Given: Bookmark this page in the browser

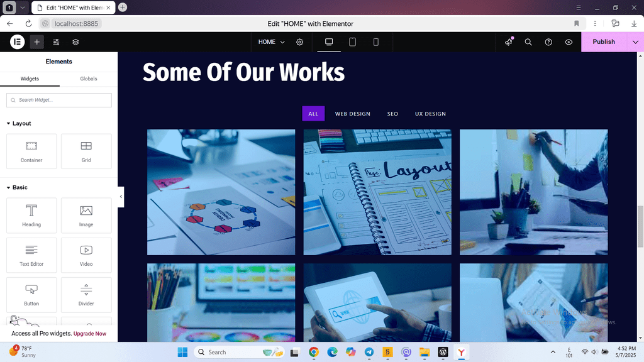Looking at the screenshot, I should (577, 24).
